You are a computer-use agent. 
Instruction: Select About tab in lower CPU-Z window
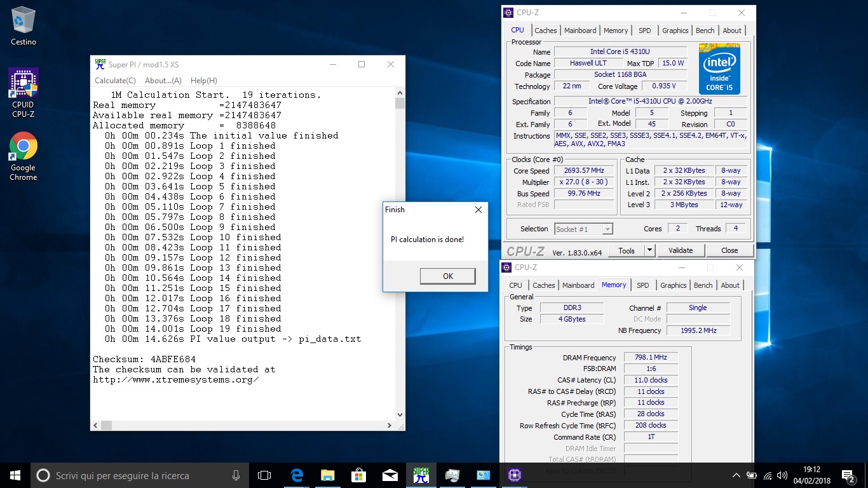(730, 285)
